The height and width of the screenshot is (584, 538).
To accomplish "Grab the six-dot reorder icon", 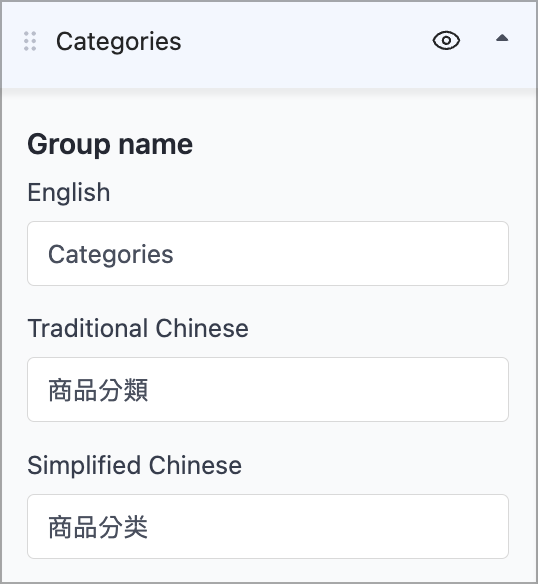I will click(30, 41).
